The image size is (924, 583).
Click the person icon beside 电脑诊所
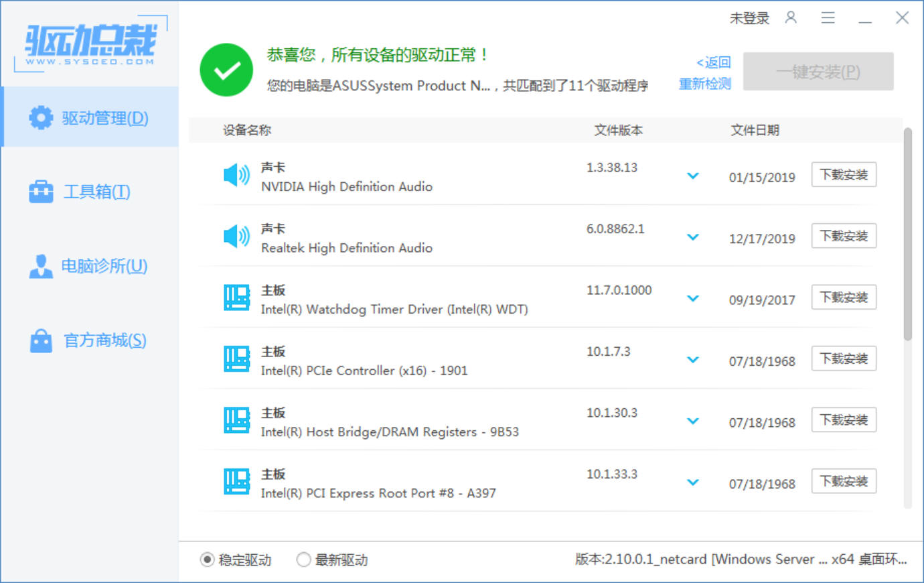tap(41, 266)
